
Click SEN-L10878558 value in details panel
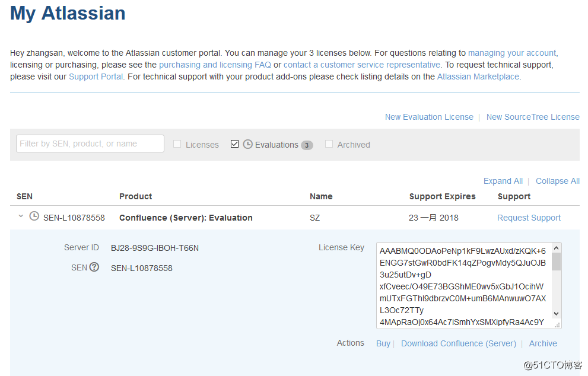pyautogui.click(x=142, y=269)
